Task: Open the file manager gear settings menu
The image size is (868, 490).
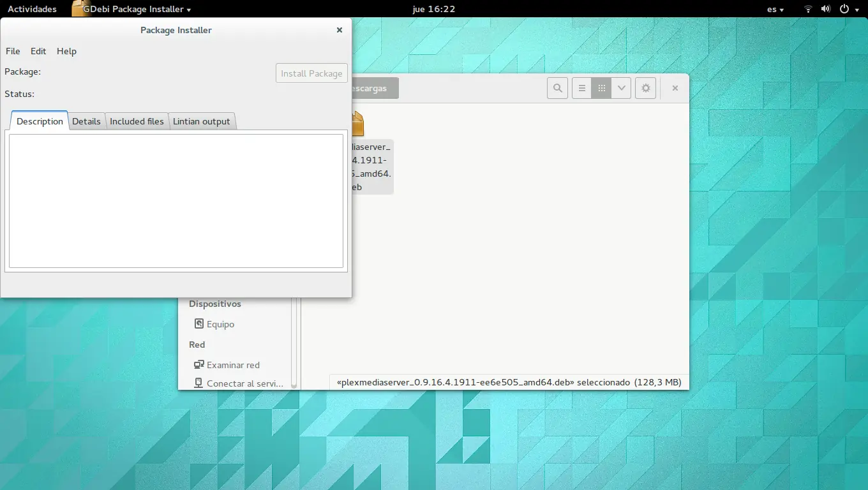Action: coord(645,88)
